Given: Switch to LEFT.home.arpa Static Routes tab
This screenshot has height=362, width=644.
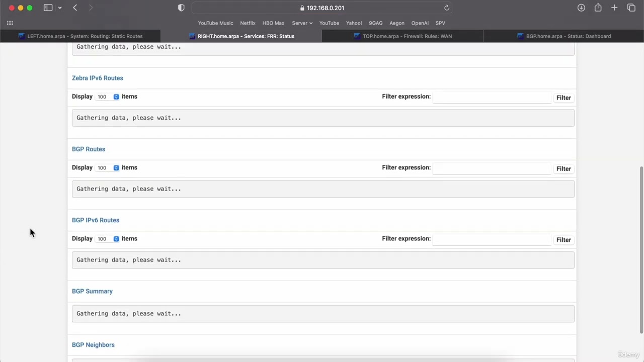Looking at the screenshot, I should 80,36.
